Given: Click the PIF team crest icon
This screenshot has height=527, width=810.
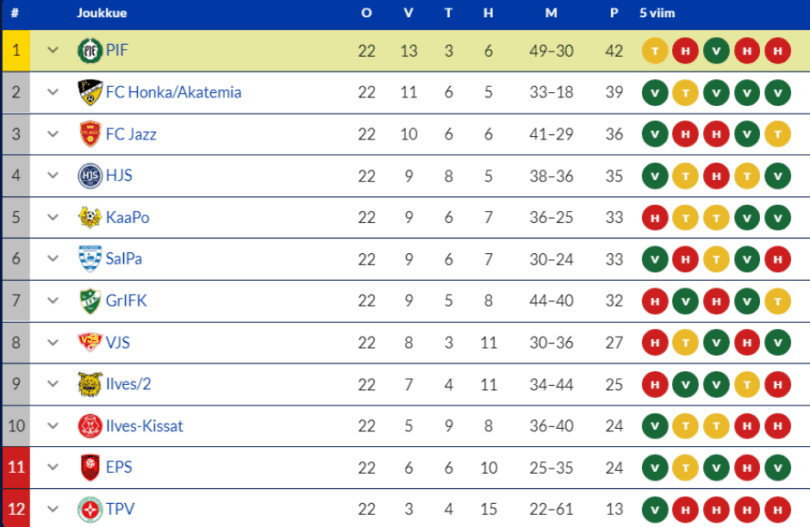Looking at the screenshot, I should pos(89,51).
